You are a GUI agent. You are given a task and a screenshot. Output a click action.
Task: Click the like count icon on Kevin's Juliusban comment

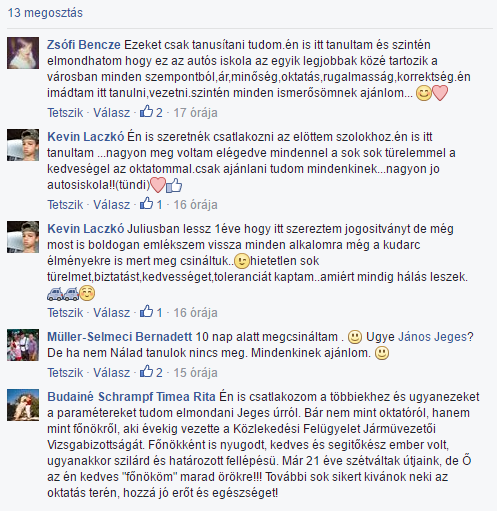coord(151,312)
